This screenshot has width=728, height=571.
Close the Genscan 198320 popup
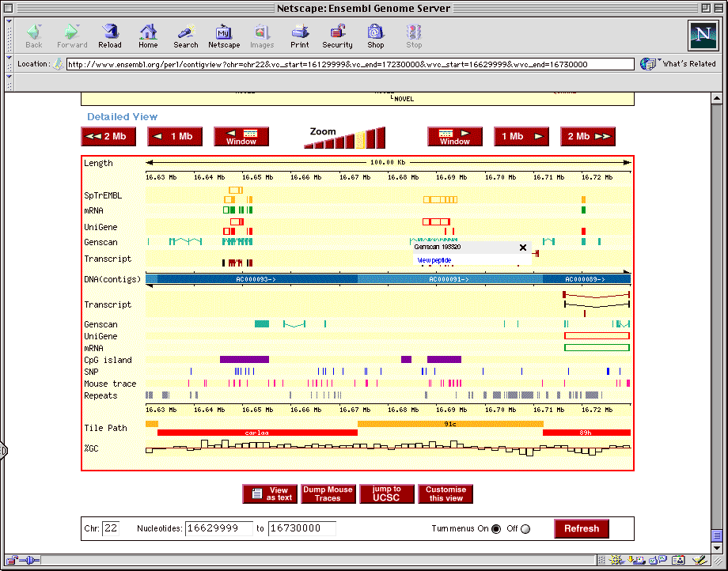pyautogui.click(x=523, y=248)
